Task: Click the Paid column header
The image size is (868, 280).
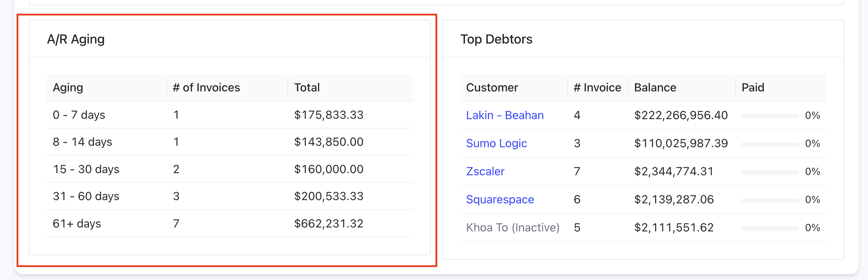Action: coord(753,87)
